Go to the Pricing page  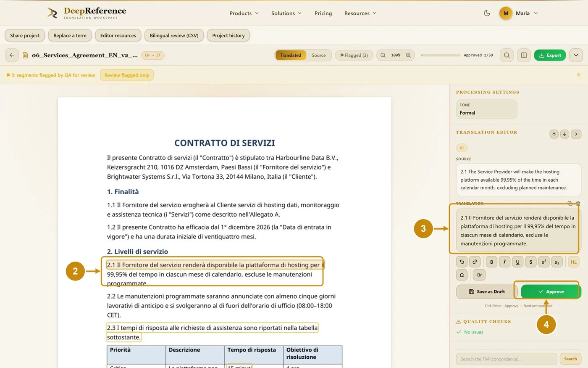coord(323,13)
